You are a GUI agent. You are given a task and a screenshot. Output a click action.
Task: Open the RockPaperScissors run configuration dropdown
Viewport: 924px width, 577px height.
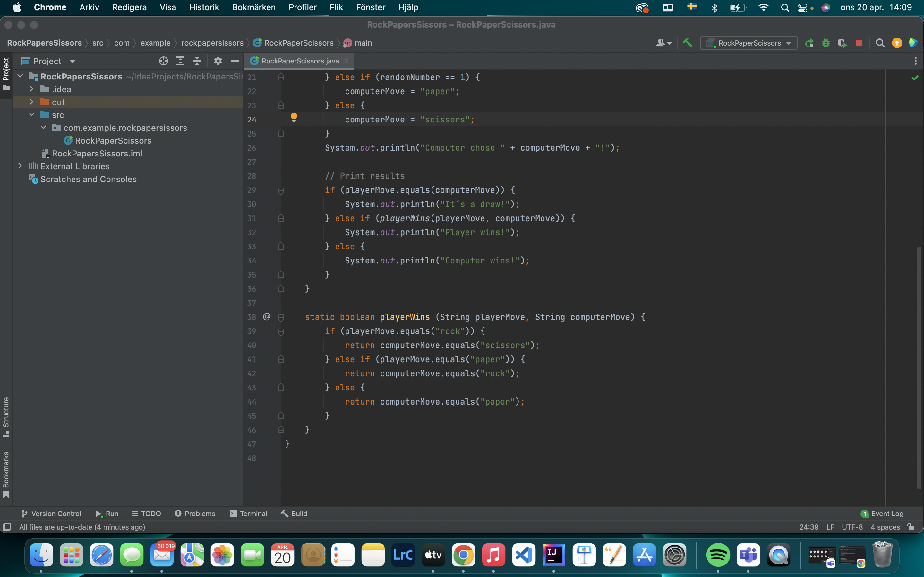[749, 43]
